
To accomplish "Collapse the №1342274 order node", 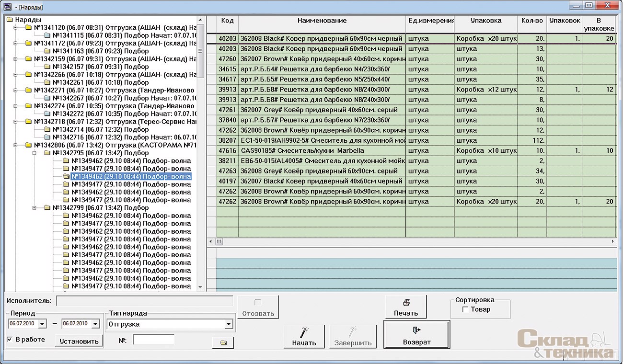I will (x=16, y=106).
